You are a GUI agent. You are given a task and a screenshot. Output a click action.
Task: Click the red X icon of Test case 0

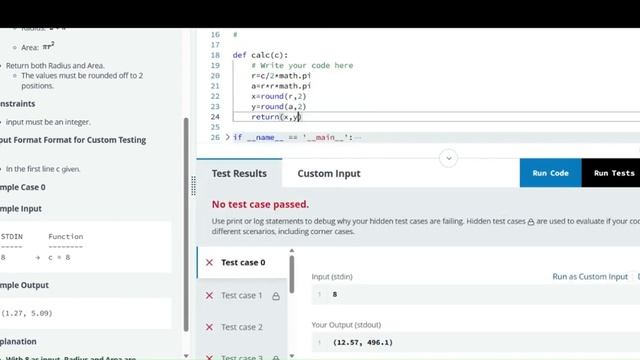tap(209, 262)
